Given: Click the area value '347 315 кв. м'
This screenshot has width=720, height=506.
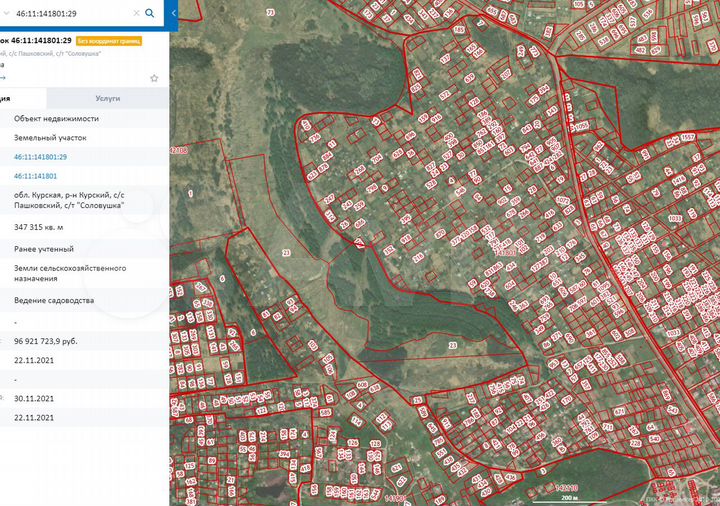Looking at the screenshot, I should click(39, 227).
